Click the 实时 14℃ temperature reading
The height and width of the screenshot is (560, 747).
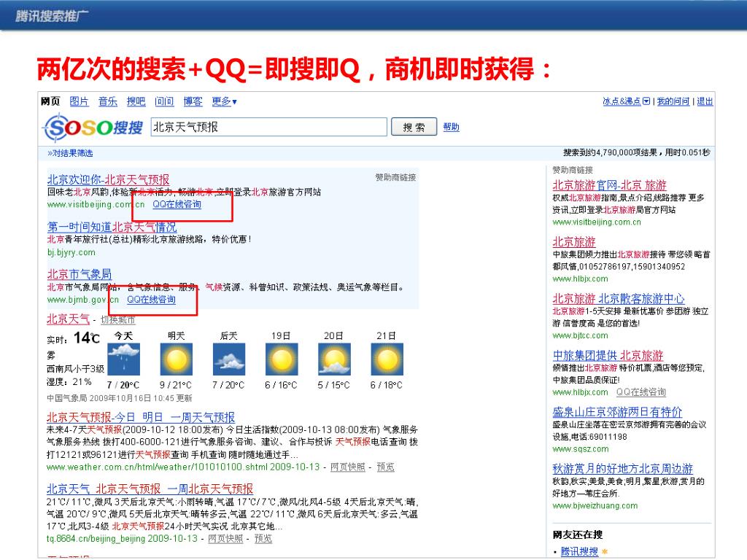(x=74, y=338)
